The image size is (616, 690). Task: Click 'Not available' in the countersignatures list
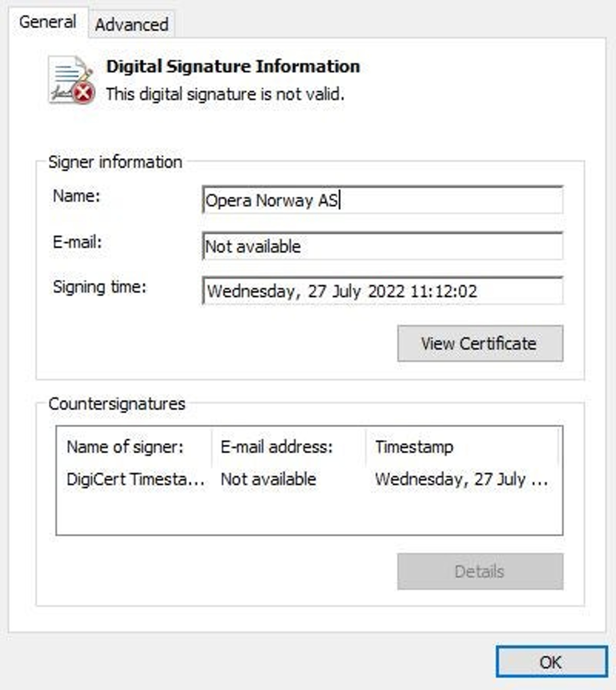coord(268,479)
